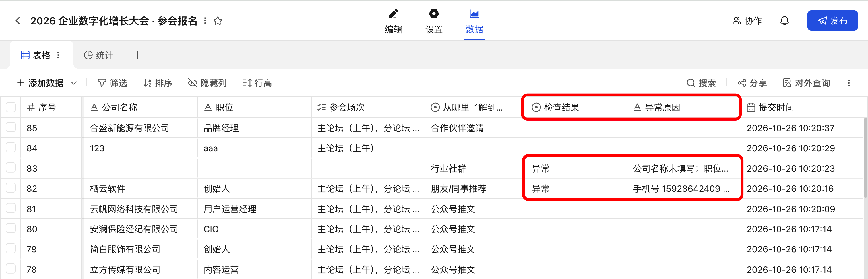The width and height of the screenshot is (868, 279).
Task: Click the 参会场次 column header
Action: pos(368,107)
